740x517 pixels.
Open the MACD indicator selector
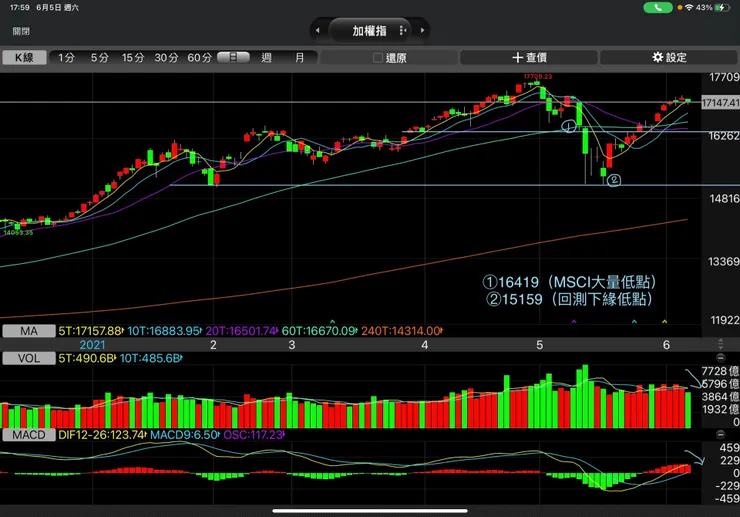[x=29, y=435]
